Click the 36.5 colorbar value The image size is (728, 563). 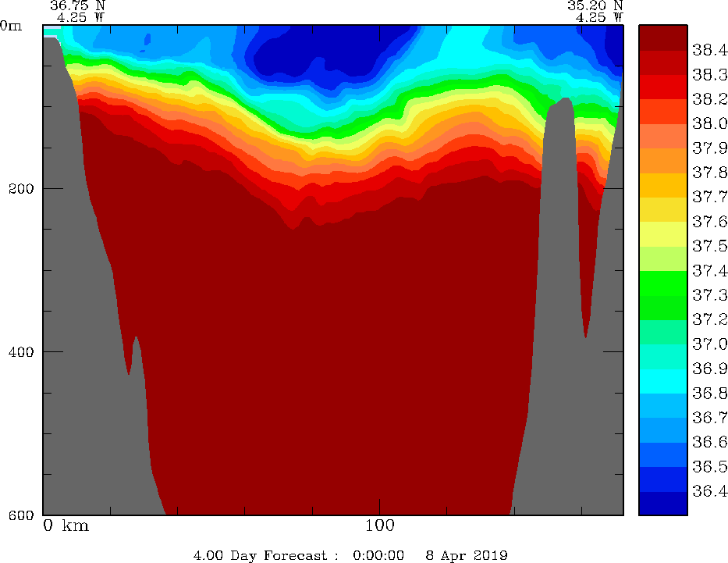(709, 467)
